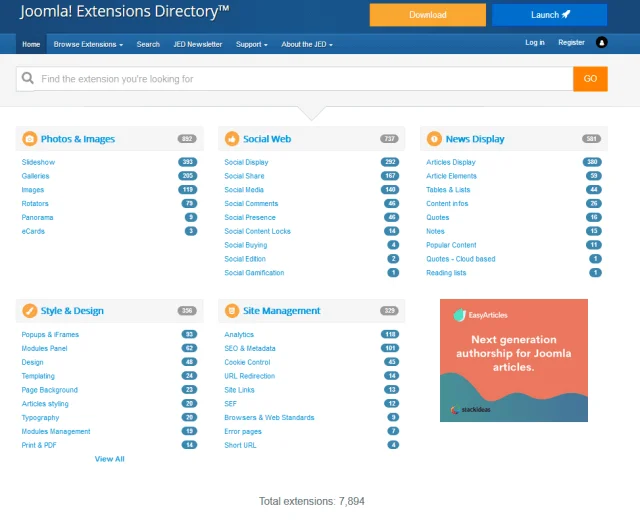Click the Social Web thumbs-up icon
Viewport: 640px width, 522px height.
click(232, 139)
